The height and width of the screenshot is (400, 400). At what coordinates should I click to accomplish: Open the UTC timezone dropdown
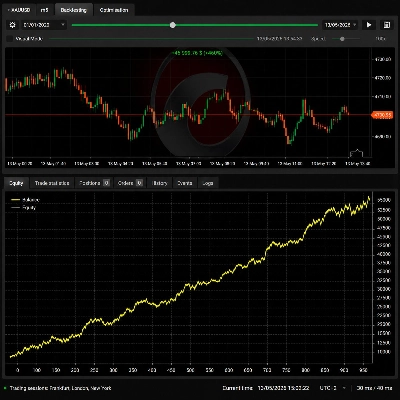(x=332, y=388)
